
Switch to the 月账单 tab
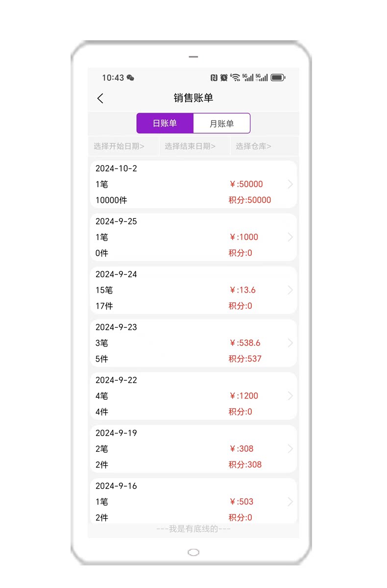pyautogui.click(x=222, y=123)
